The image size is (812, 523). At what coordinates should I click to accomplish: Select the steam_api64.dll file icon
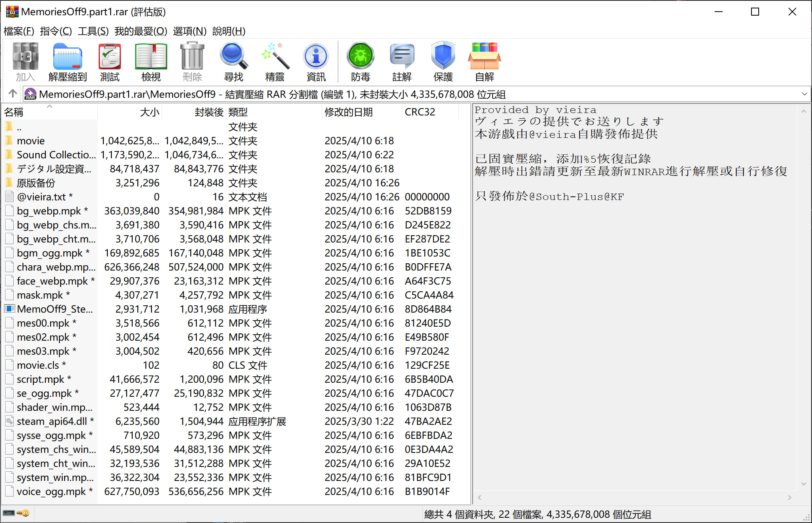coord(10,421)
